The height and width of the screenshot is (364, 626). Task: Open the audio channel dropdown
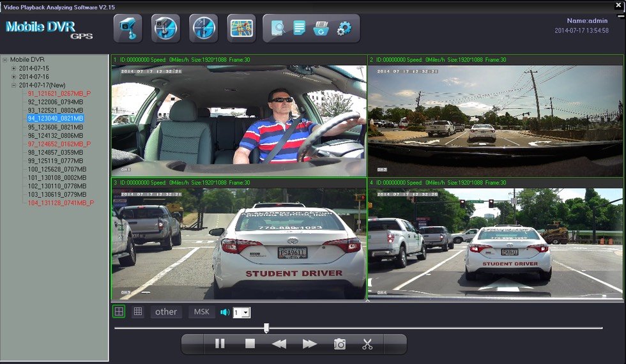click(246, 313)
